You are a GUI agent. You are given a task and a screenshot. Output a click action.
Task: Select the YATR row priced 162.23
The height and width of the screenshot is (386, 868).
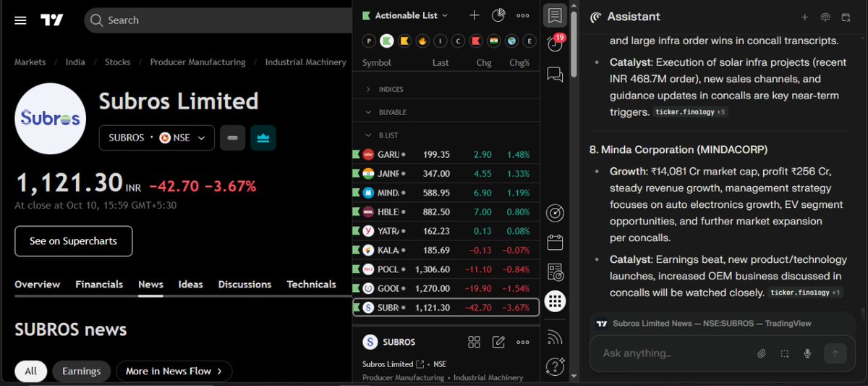pyautogui.click(x=446, y=231)
